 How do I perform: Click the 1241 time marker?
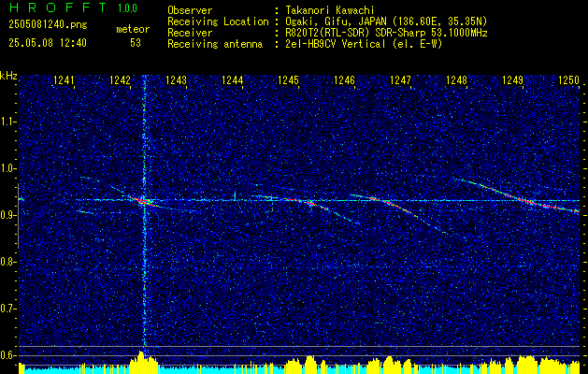coord(64,79)
